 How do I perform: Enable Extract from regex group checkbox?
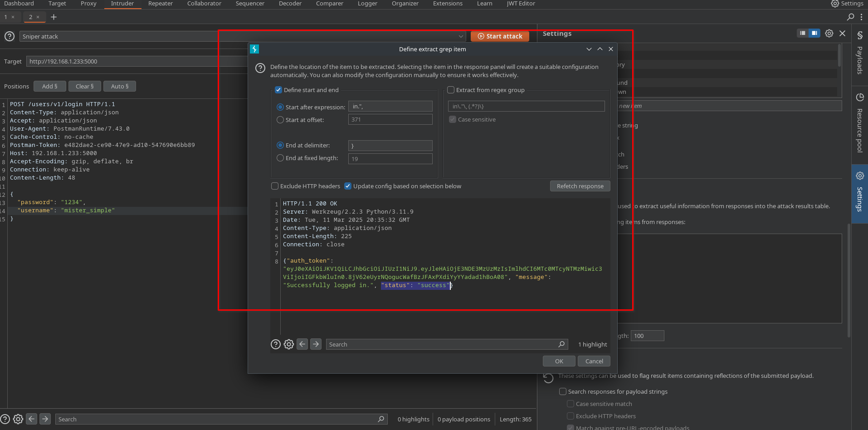click(x=451, y=90)
